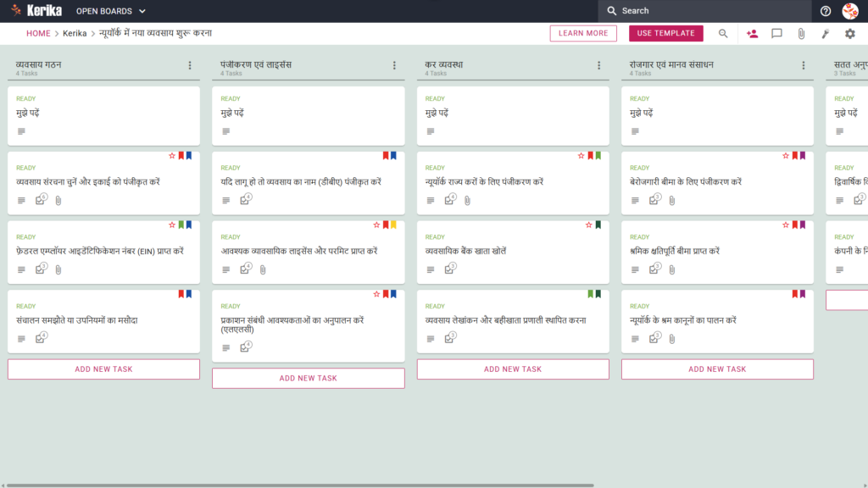The width and height of the screenshot is (868, 488).
Task: Open the board attachments paperclip icon
Action: click(x=801, y=33)
